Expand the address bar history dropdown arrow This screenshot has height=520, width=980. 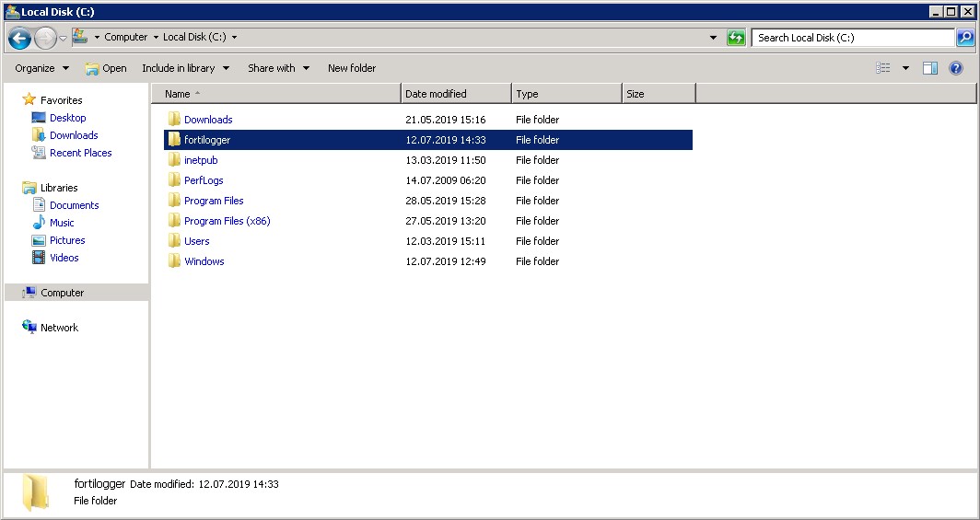point(714,38)
